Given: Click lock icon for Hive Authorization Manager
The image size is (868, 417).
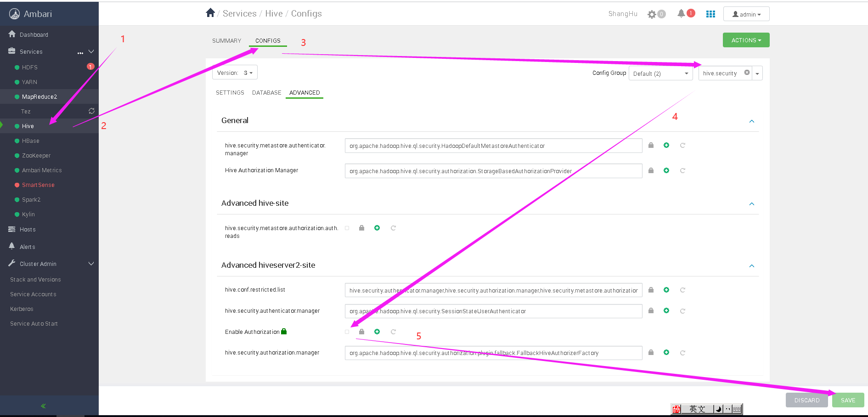Looking at the screenshot, I should click(x=651, y=170).
